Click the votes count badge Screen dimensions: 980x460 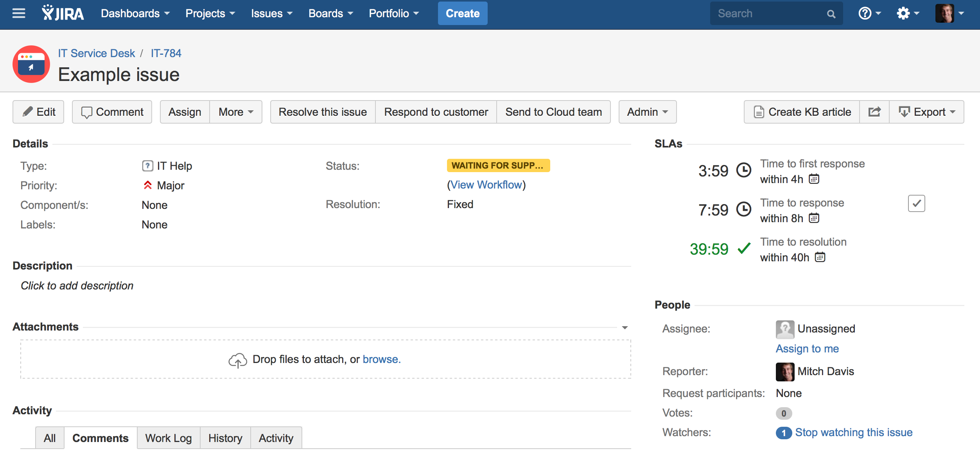(784, 413)
